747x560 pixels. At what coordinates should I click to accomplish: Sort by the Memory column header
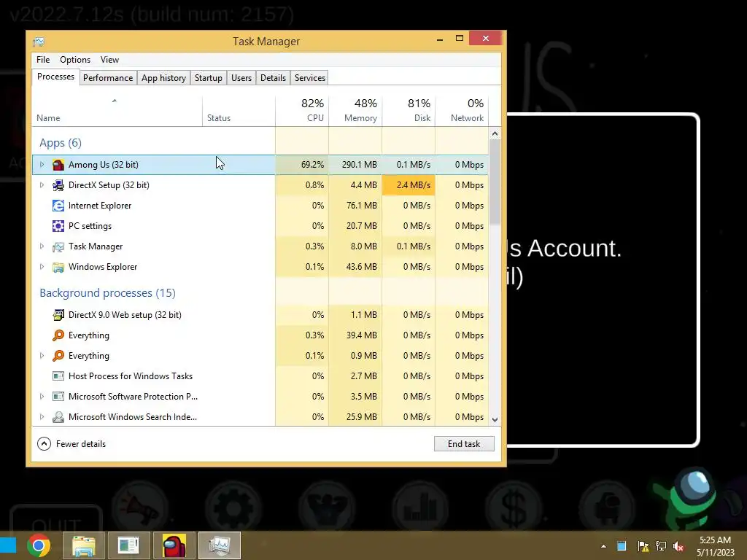point(355,111)
